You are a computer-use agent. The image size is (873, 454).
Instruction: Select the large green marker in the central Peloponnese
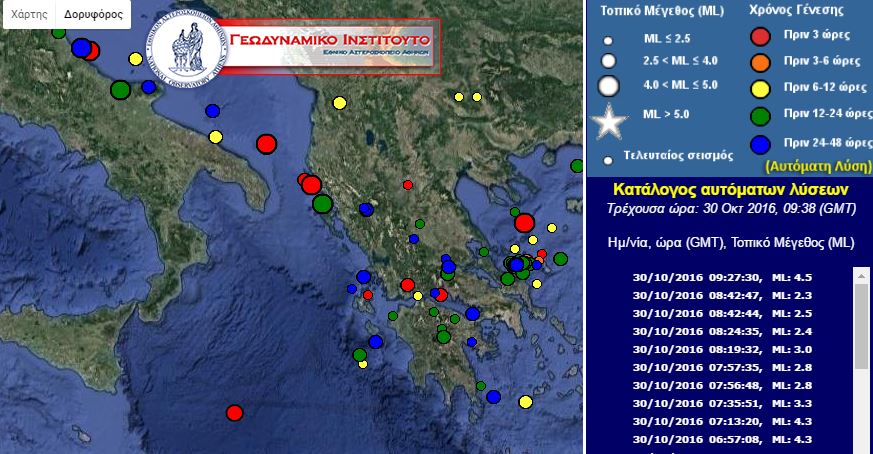(444, 336)
